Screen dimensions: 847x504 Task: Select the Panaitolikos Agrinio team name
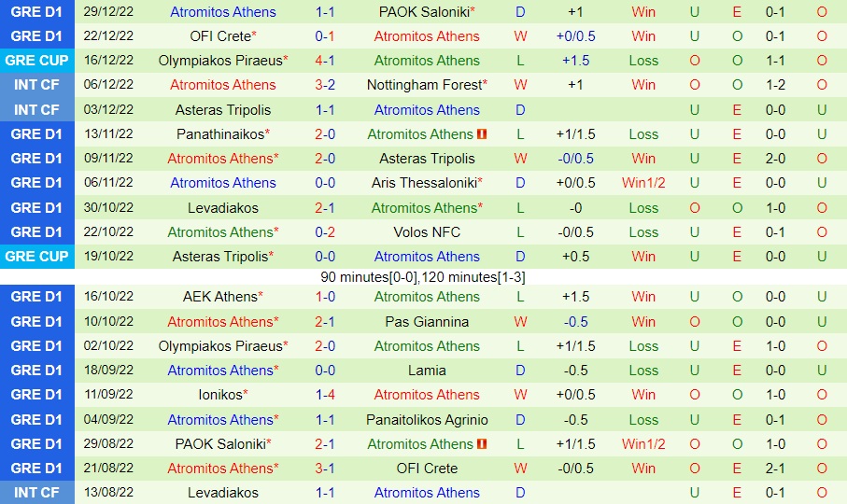427,420
